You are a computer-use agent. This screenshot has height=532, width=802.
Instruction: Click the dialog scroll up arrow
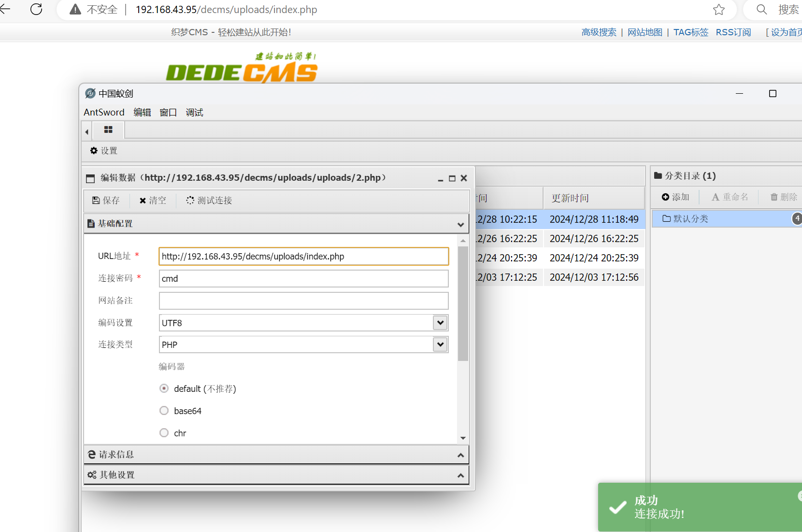point(463,240)
